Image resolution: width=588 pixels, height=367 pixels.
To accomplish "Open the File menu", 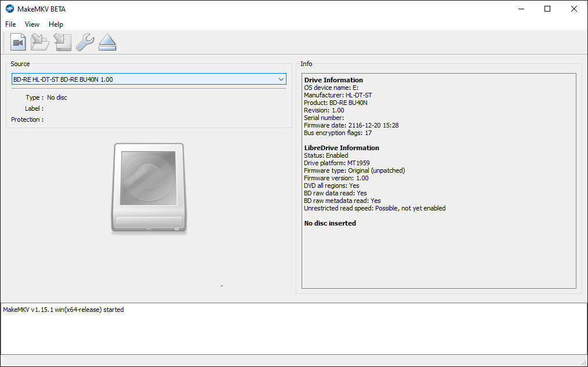I will click(x=10, y=24).
